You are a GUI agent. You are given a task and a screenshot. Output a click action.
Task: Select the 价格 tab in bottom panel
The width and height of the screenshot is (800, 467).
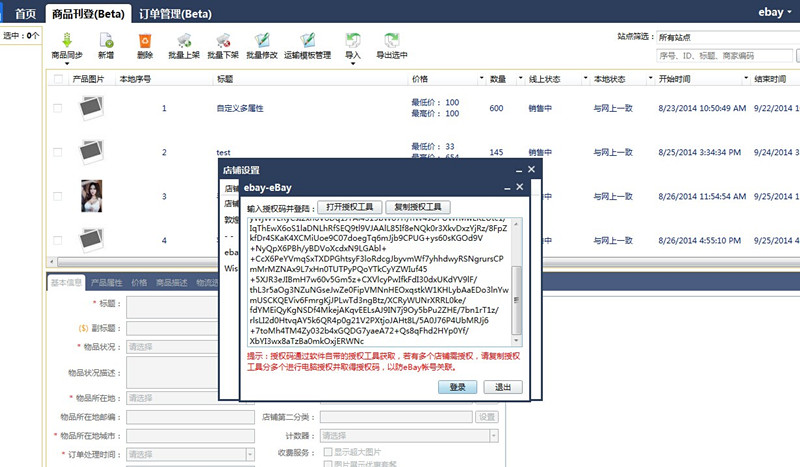point(139,282)
